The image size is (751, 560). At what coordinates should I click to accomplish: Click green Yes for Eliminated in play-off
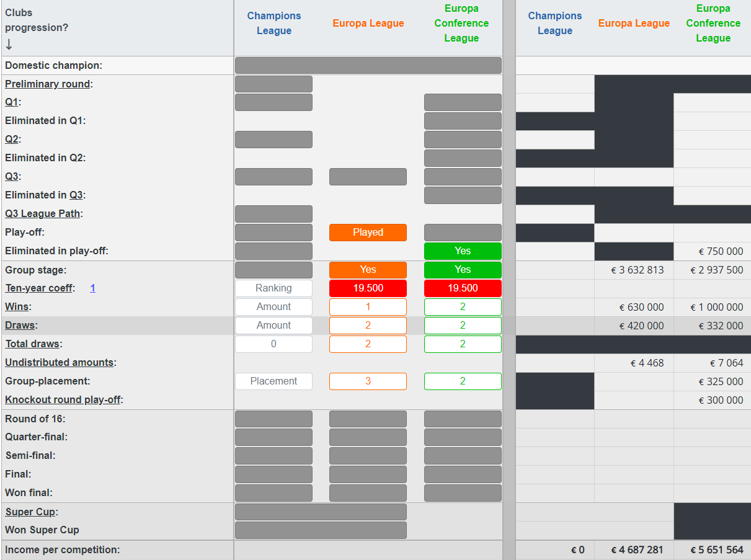tap(463, 251)
